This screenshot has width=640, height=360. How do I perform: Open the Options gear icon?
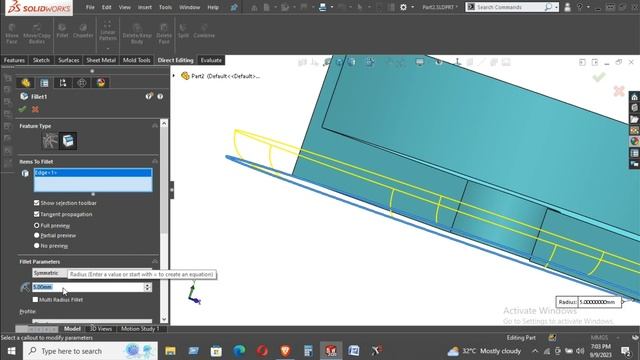pyautogui.click(x=403, y=7)
